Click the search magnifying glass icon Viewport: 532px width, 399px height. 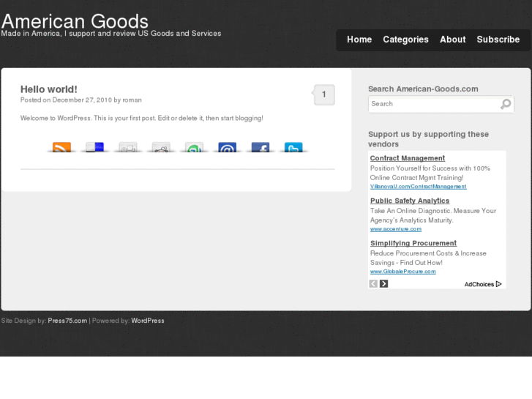506,104
